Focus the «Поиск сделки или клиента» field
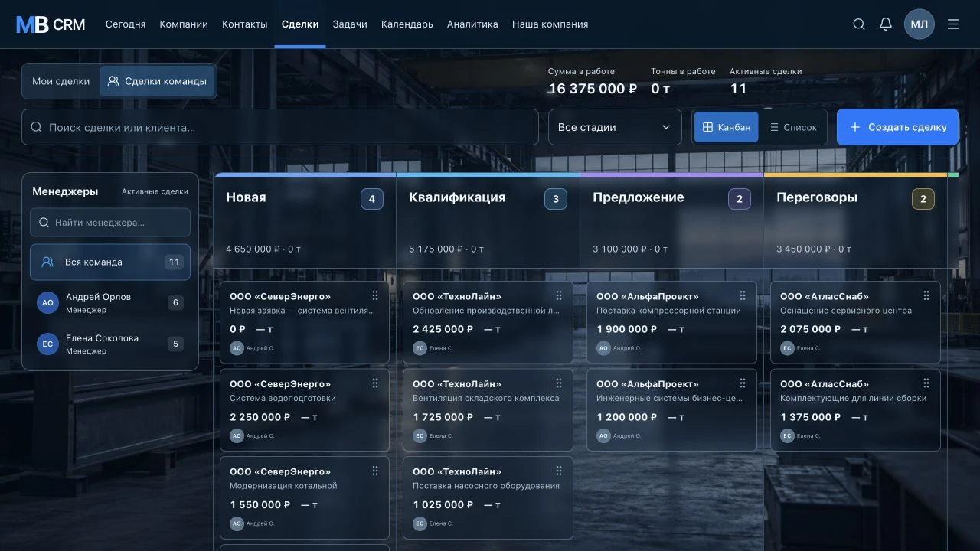The height and width of the screenshot is (551, 980). pyautogui.click(x=280, y=127)
